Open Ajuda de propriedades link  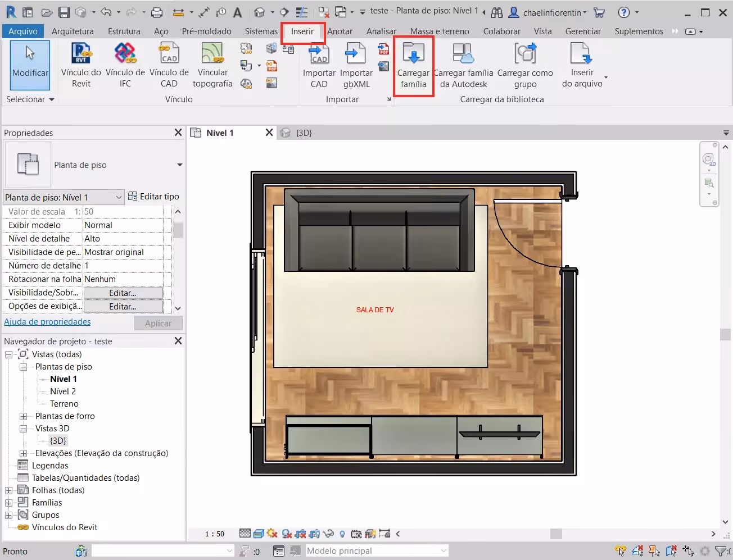pyautogui.click(x=47, y=322)
